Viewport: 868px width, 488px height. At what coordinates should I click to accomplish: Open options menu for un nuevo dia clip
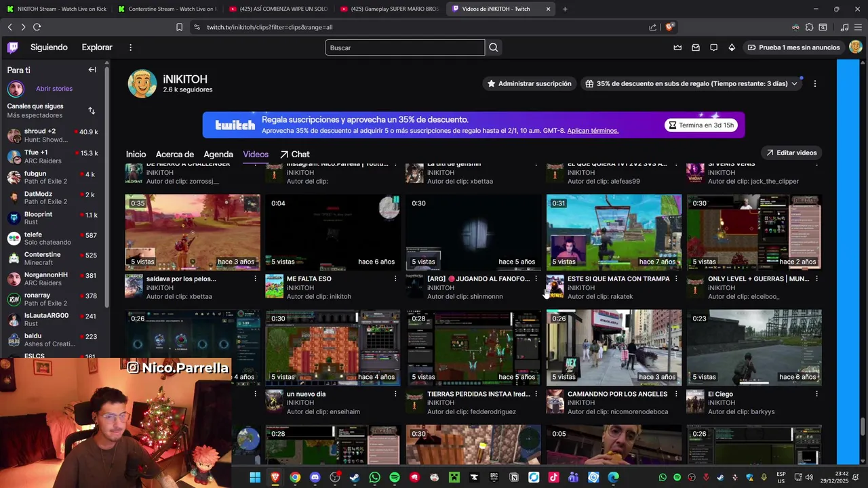(x=395, y=394)
